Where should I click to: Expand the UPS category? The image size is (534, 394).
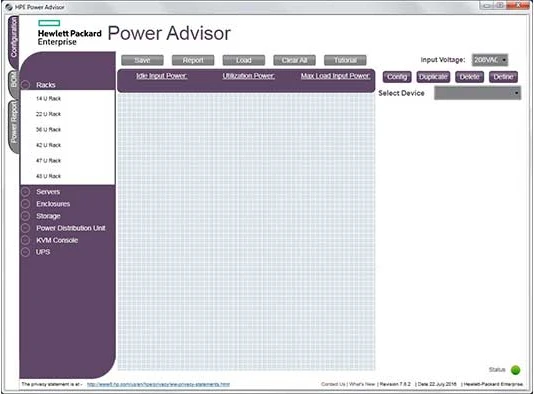click(26, 252)
